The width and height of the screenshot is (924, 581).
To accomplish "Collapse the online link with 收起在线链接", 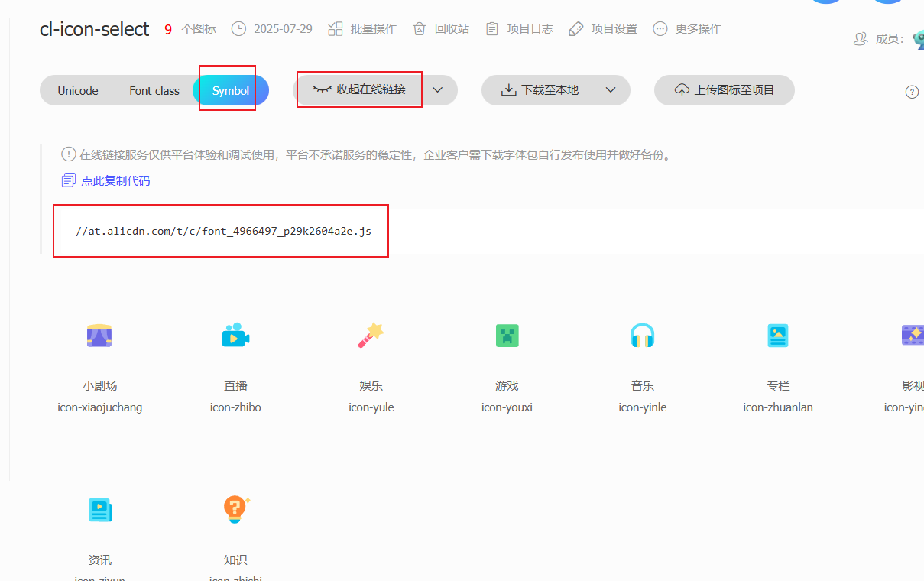I will click(358, 89).
